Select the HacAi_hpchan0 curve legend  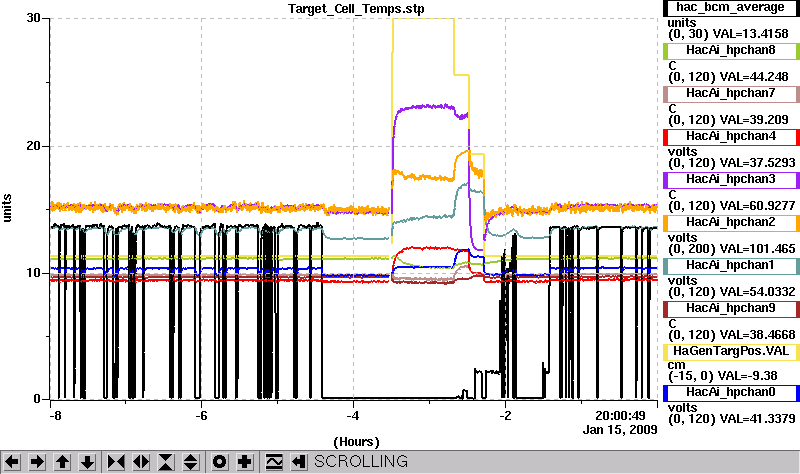click(731, 392)
